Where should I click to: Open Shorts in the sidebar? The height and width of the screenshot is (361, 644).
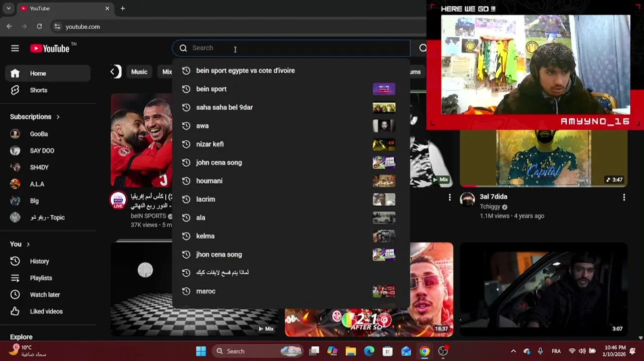(48, 90)
